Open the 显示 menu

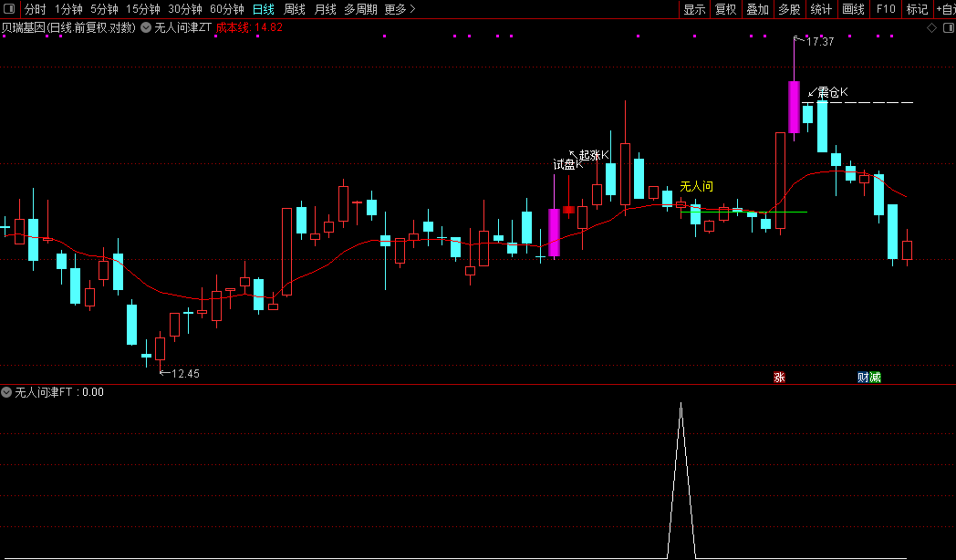point(694,9)
